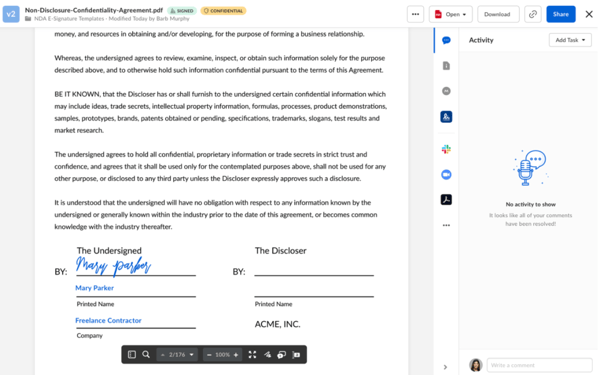Image resolution: width=600 pixels, height=375 pixels.
Task: Open the Zoom integration icon
Action: point(446,174)
